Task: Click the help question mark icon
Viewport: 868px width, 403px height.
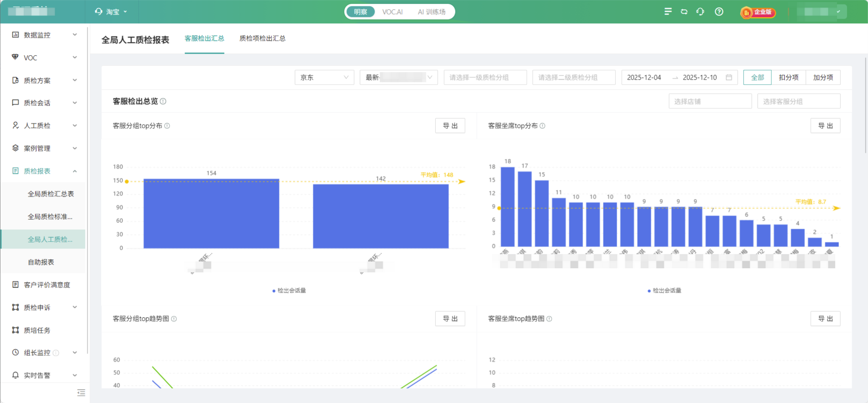Action: (719, 12)
